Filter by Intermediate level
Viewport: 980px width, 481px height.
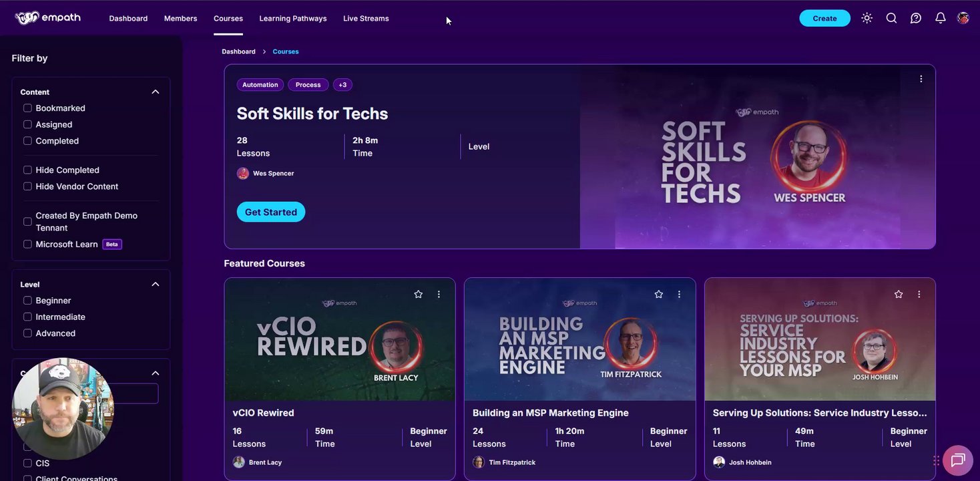[27, 317]
